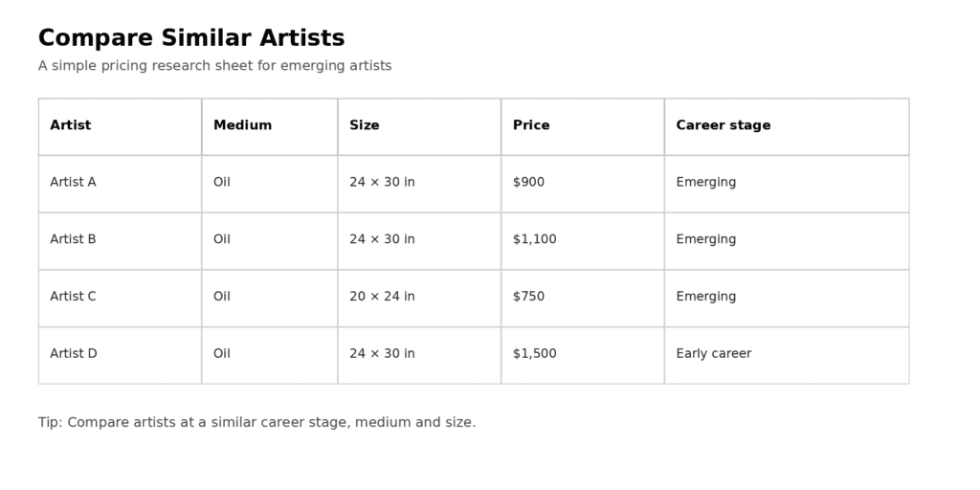Click the Artist D cell
The image size is (980, 490).
coord(120,355)
